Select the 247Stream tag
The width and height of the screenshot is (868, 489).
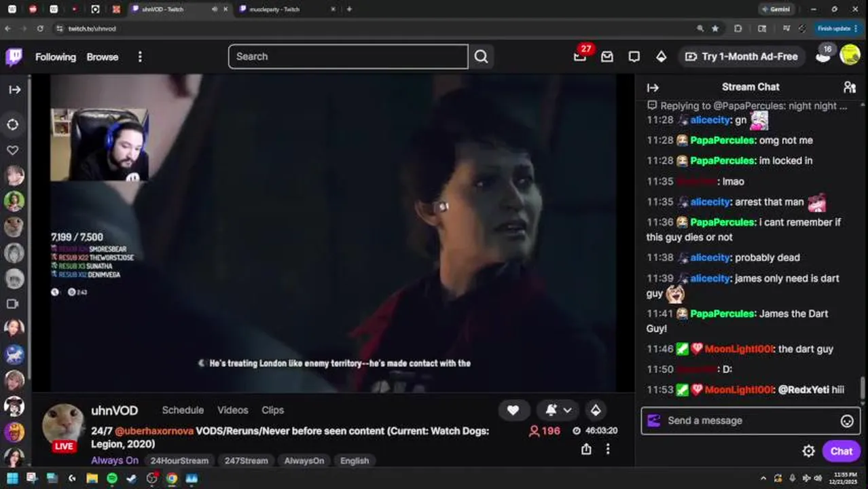[x=247, y=460]
